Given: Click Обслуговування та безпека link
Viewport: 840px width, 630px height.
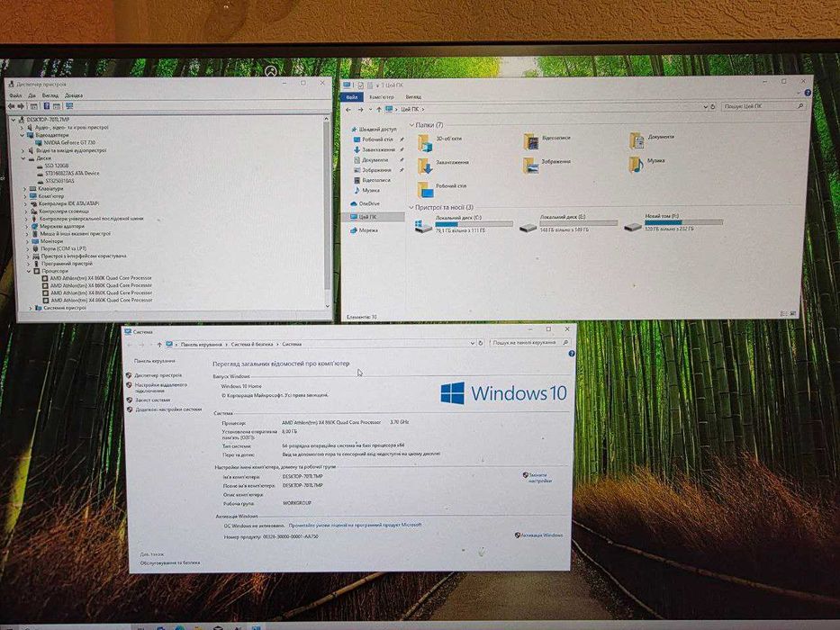Looking at the screenshot, I should 170,563.
